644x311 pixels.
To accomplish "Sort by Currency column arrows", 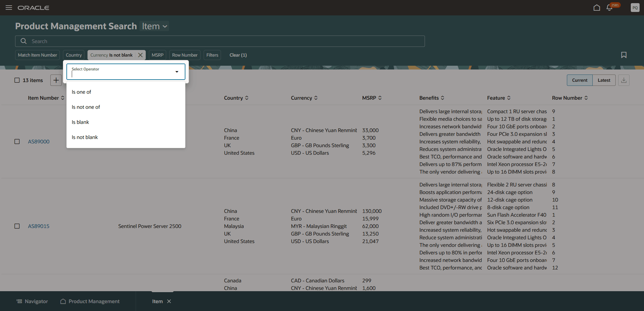I will pos(316,98).
